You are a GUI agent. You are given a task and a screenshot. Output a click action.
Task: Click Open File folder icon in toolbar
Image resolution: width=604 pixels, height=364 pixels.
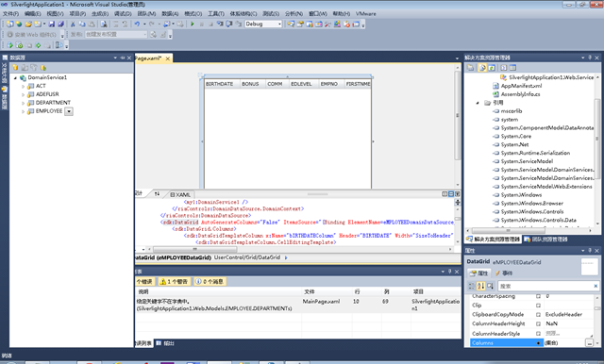click(x=28, y=24)
